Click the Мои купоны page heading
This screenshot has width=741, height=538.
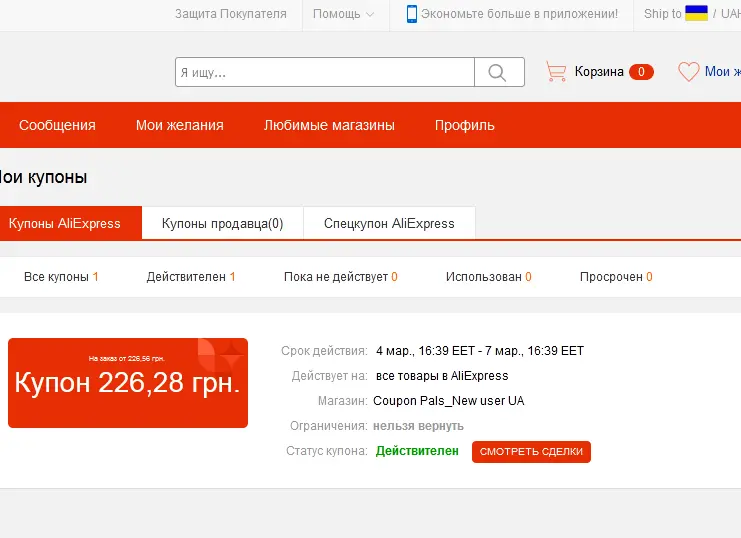coord(43,177)
